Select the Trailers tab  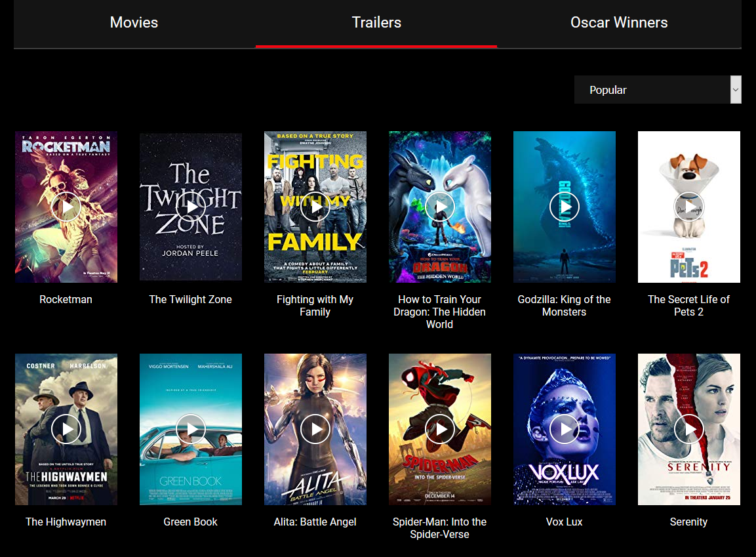376,23
